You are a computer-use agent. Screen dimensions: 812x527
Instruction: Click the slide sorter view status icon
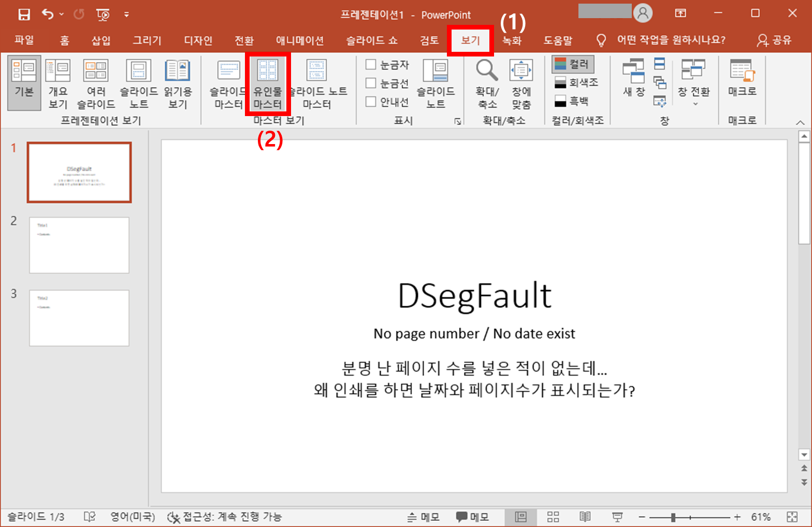coord(553,517)
